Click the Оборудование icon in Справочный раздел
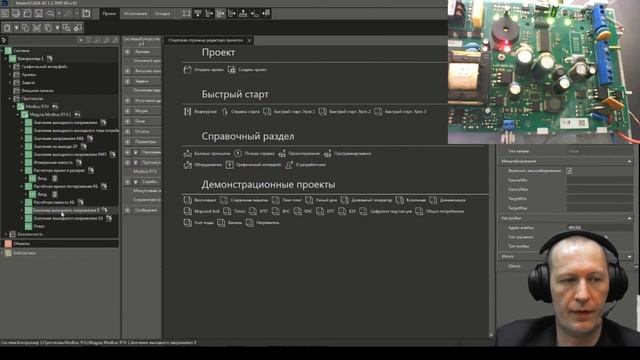This screenshot has height=360, width=640. click(x=187, y=165)
